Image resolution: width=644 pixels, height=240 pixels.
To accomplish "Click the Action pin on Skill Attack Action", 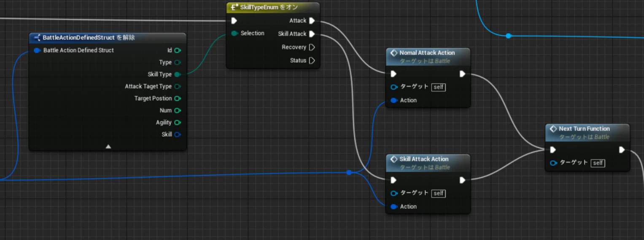I will (x=394, y=207).
